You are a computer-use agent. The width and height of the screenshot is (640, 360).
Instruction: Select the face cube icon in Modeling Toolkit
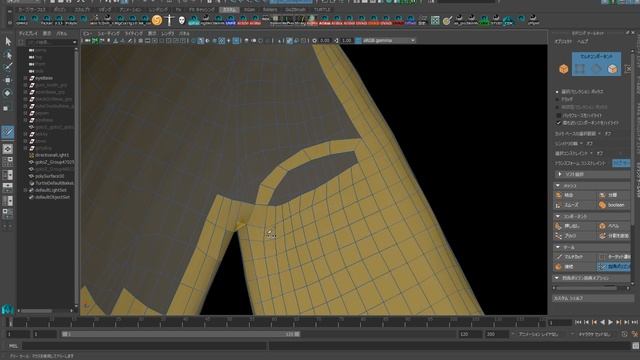coord(612,69)
